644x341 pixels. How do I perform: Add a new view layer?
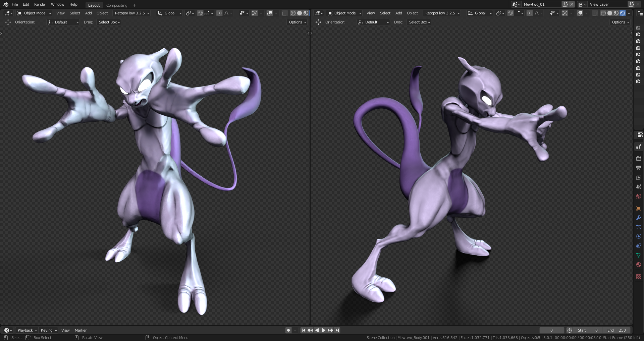click(x=631, y=4)
